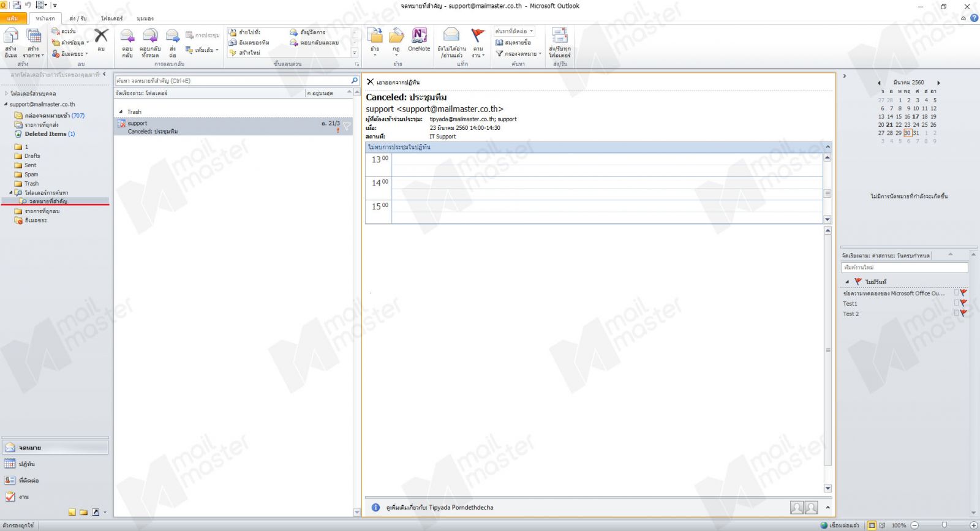Click the zoom in plus button

[x=974, y=525]
